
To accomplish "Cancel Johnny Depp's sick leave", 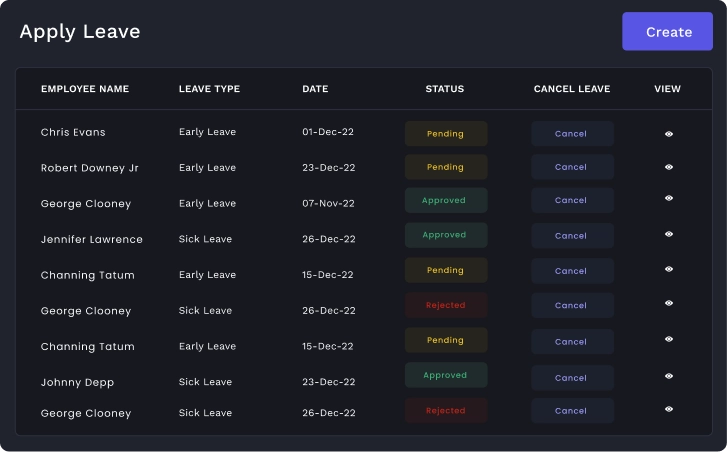I will pyautogui.click(x=571, y=378).
